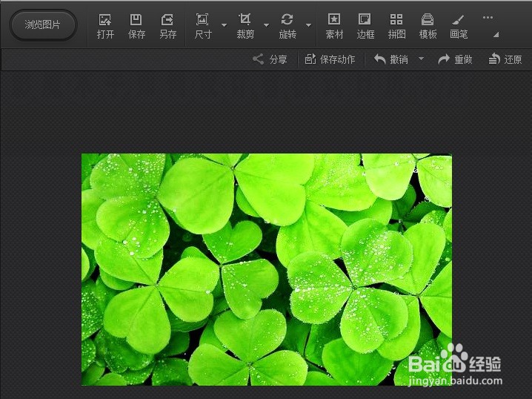The image size is (532, 399).
Task: Click the 分享 share button
Action: (x=270, y=59)
